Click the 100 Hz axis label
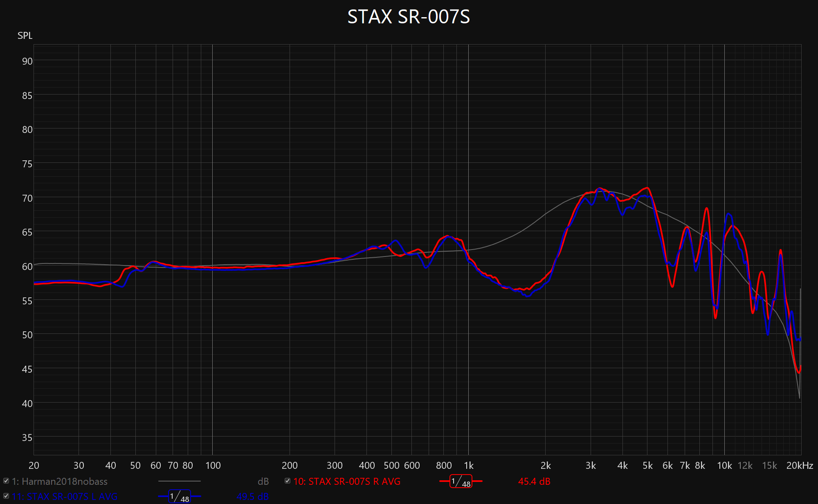Screen dimensions: 818x504 (213, 466)
